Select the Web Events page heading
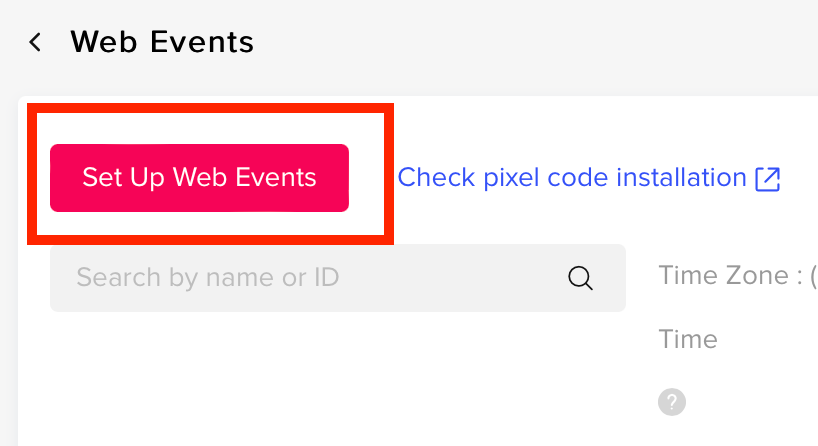 tap(162, 42)
